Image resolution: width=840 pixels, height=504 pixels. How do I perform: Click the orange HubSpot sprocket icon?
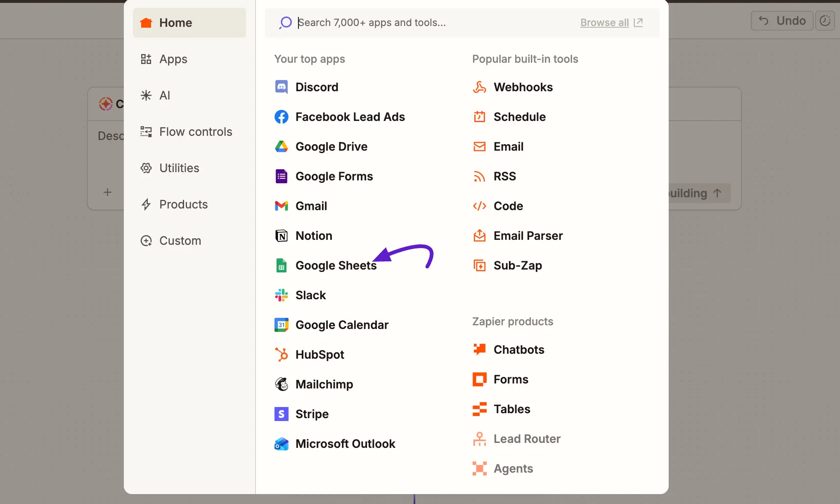[x=281, y=355]
